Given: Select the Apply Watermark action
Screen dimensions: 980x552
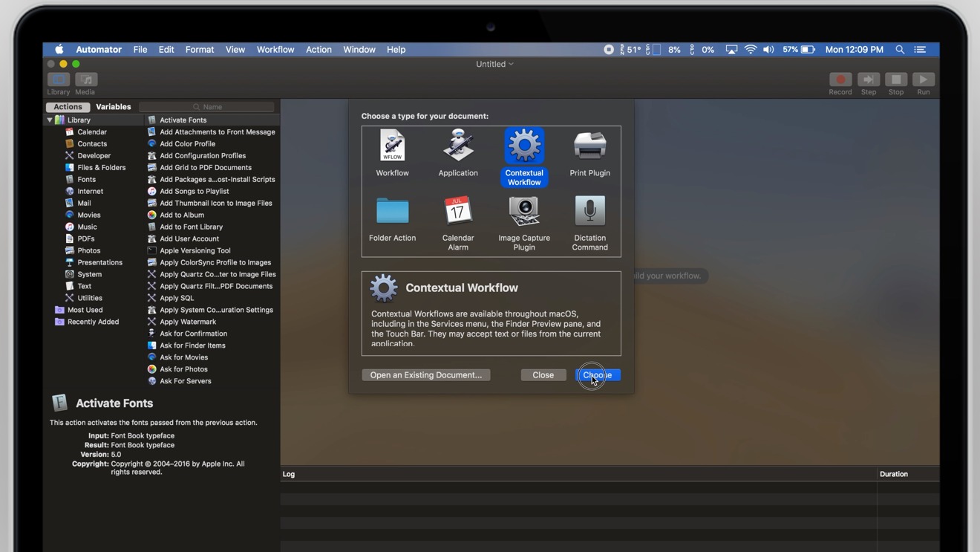Looking at the screenshot, I should pos(188,322).
